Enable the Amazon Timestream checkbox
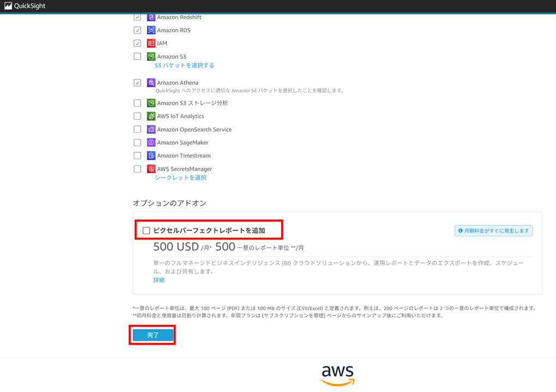The image size is (556, 392). [x=137, y=156]
